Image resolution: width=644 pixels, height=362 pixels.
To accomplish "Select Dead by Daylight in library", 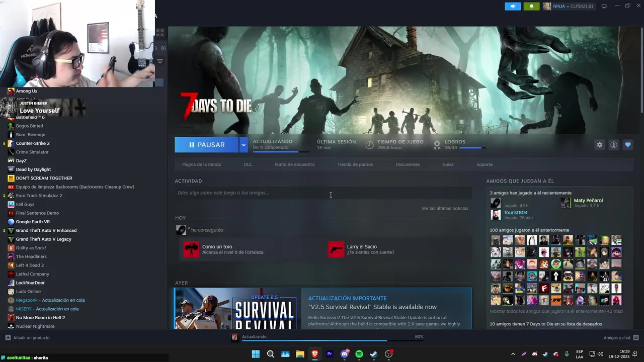I will pyautogui.click(x=33, y=169).
